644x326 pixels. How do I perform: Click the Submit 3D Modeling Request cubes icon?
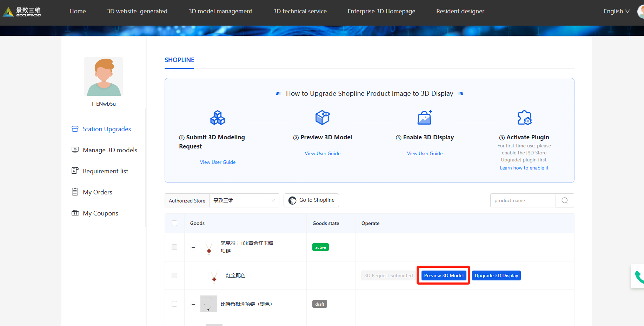(x=218, y=118)
